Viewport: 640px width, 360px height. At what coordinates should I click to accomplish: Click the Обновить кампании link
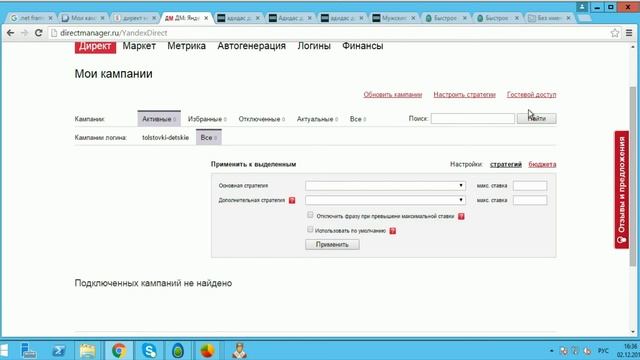tap(393, 95)
